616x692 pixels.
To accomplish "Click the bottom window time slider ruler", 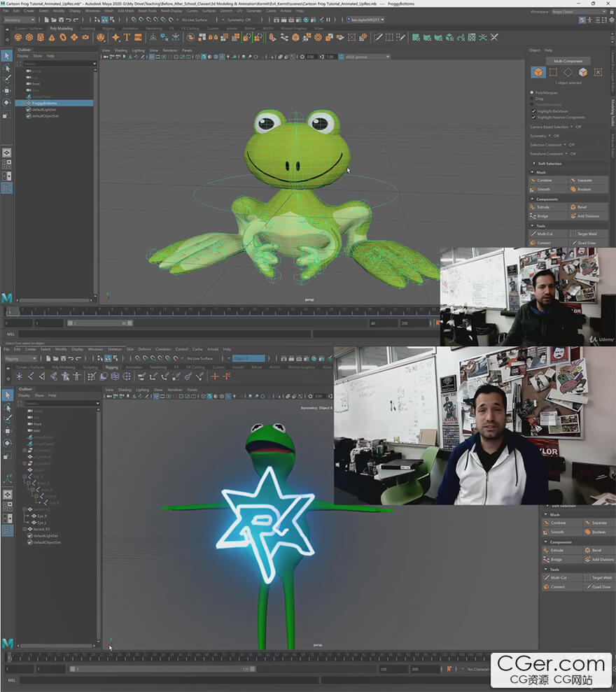I will coord(247,657).
